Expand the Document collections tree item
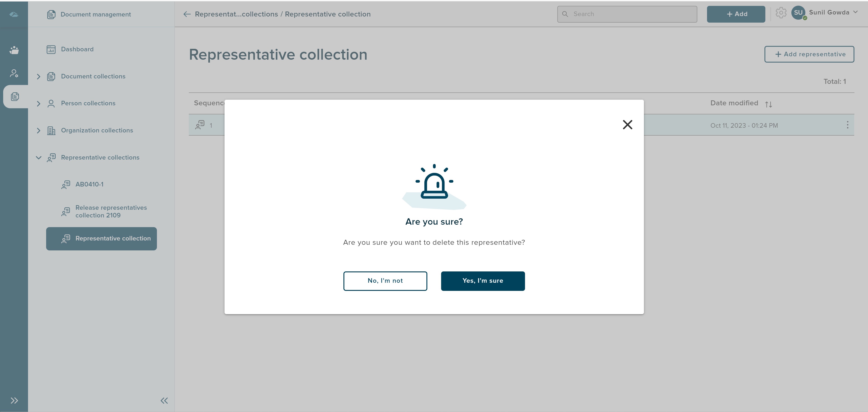Viewport: 868px width, 412px height. point(38,76)
